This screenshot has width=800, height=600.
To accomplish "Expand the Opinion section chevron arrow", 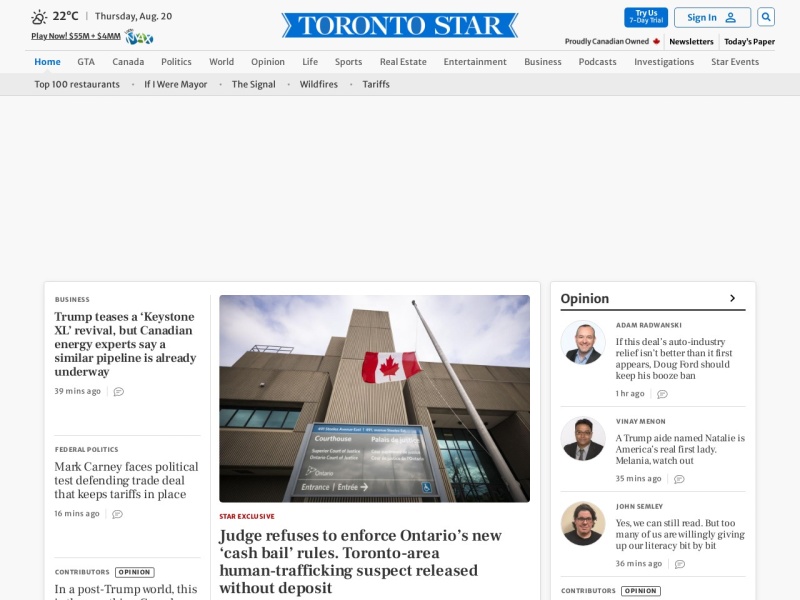I will coord(733,298).
